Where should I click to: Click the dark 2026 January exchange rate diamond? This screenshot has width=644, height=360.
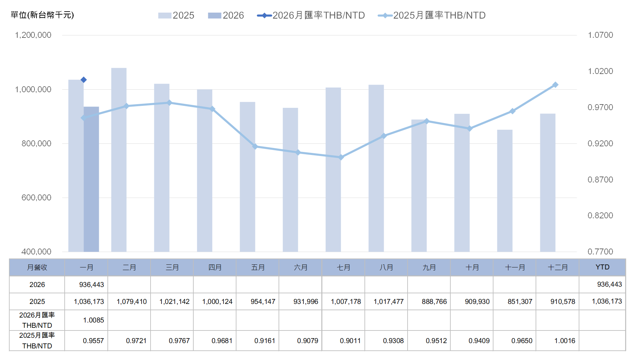(84, 80)
